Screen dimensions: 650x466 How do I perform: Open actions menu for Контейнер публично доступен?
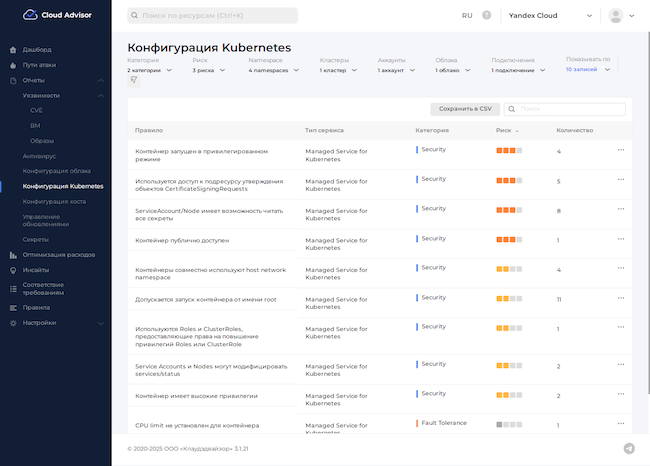[x=621, y=239]
